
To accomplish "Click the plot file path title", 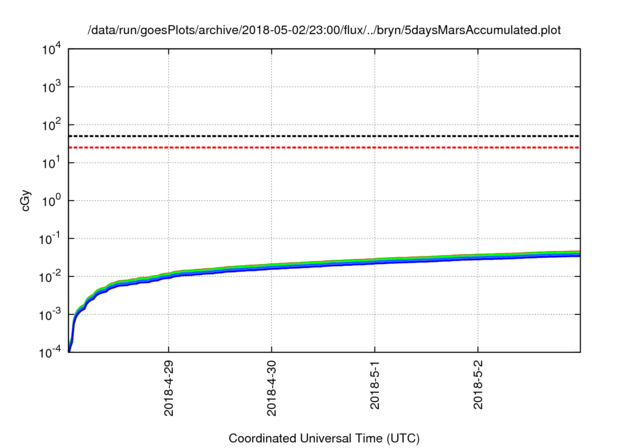I will pyautogui.click(x=324, y=30).
